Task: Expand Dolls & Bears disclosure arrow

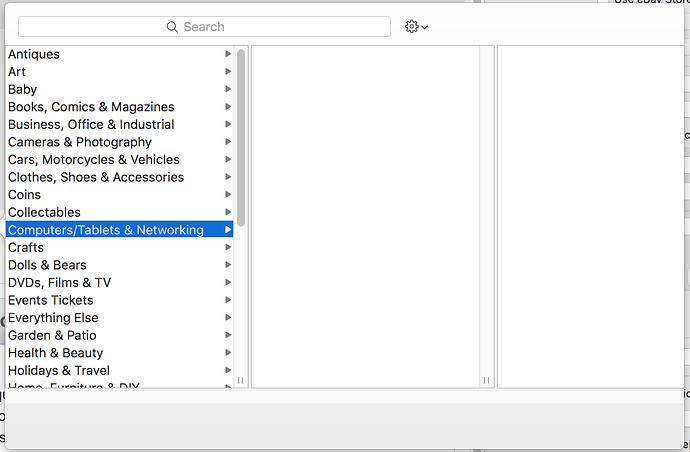Action: pyautogui.click(x=228, y=265)
